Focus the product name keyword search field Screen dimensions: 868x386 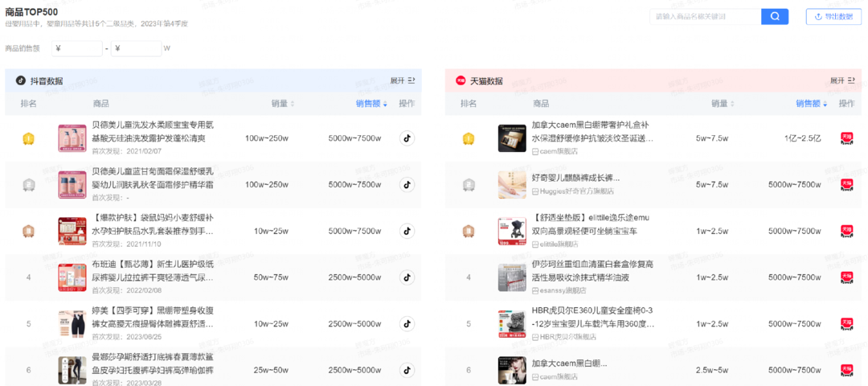point(706,17)
